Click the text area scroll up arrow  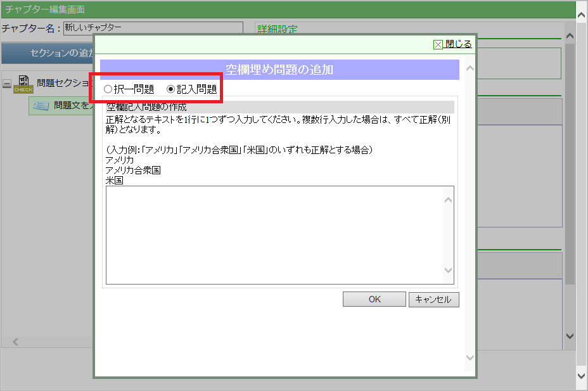(x=448, y=200)
